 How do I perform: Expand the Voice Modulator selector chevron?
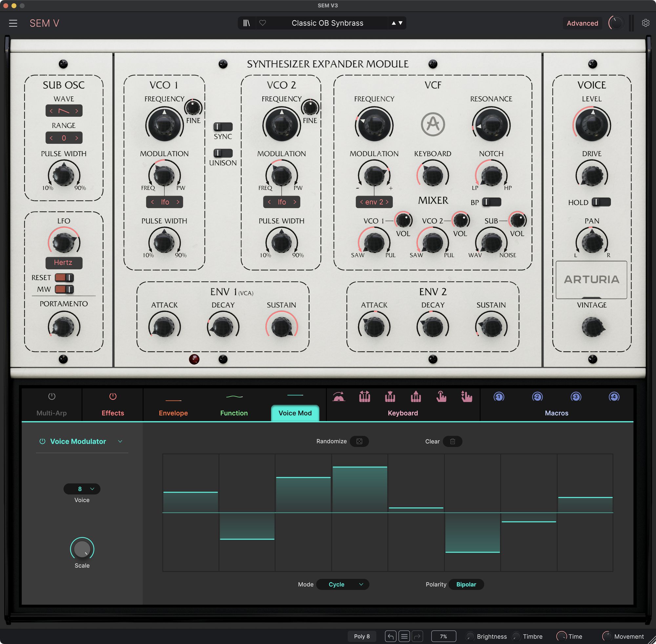120,441
